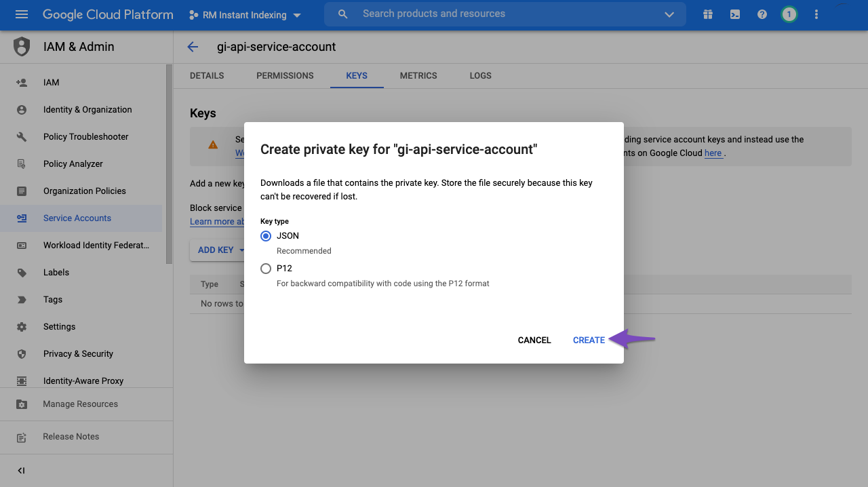Image resolution: width=868 pixels, height=487 pixels.
Task: Open the three-dot more options icon
Action: (x=816, y=14)
